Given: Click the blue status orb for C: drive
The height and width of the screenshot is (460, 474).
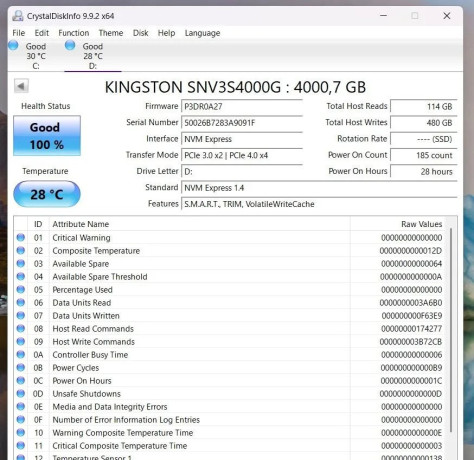Looking at the screenshot, I should pos(13,45).
